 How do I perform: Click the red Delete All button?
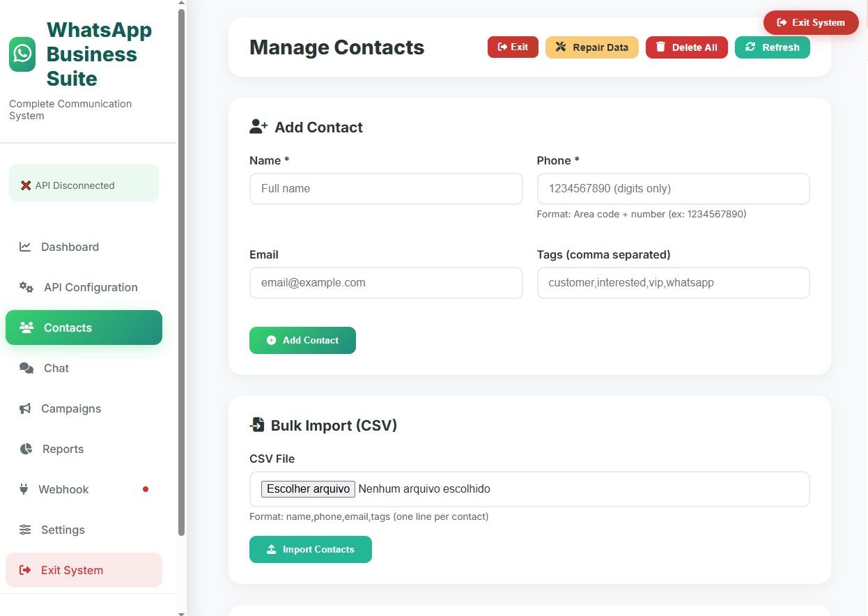[686, 47]
